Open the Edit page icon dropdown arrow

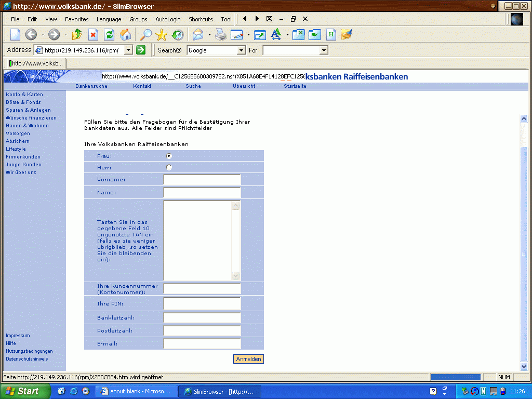coord(248,34)
